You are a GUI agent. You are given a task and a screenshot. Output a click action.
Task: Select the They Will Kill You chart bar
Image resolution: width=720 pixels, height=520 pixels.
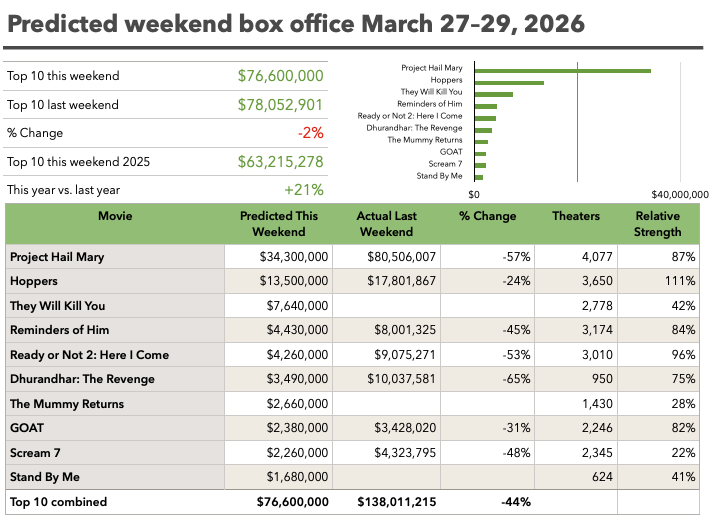point(493,94)
